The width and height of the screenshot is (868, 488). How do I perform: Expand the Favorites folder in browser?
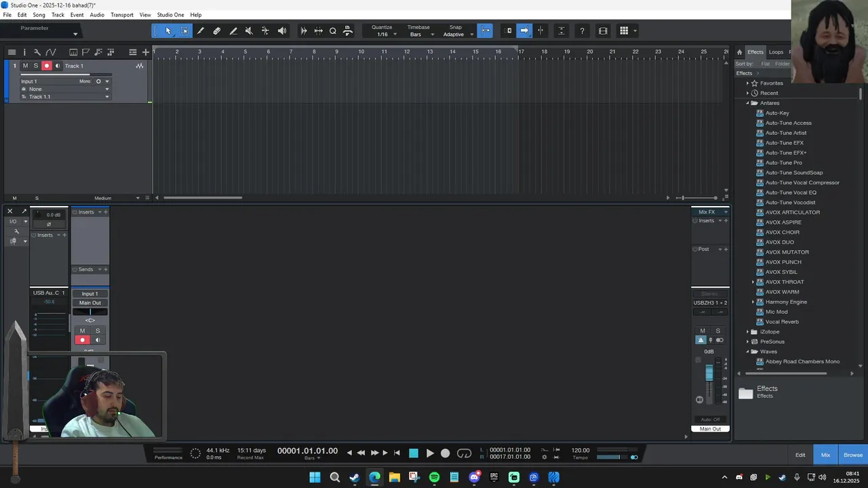click(747, 83)
